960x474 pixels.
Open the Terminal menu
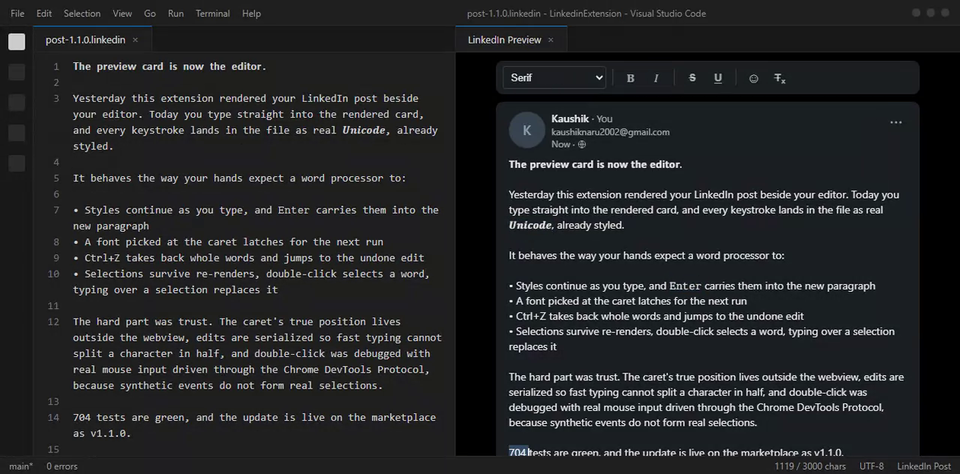tap(213, 13)
